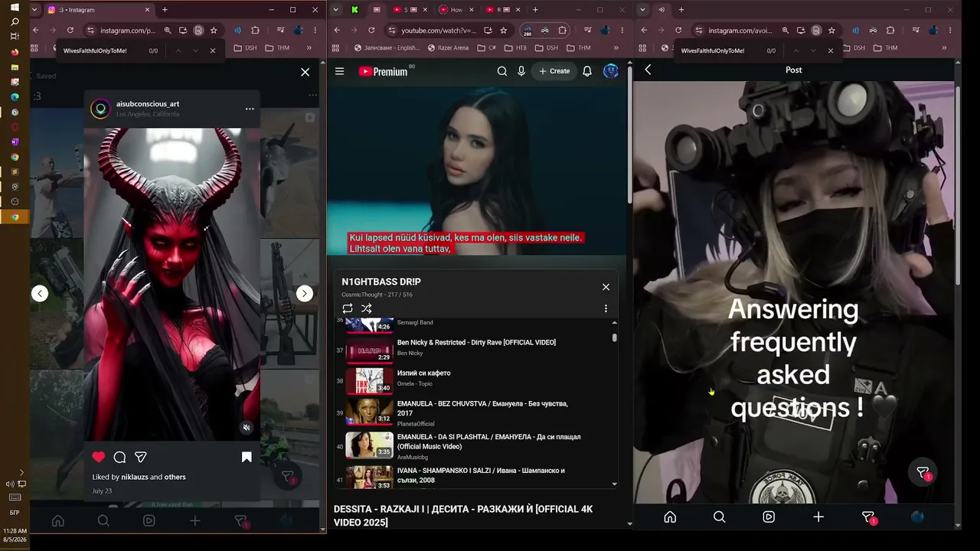The height and width of the screenshot is (551, 980).
Task: Show the others who liked the post
Action: (175, 477)
